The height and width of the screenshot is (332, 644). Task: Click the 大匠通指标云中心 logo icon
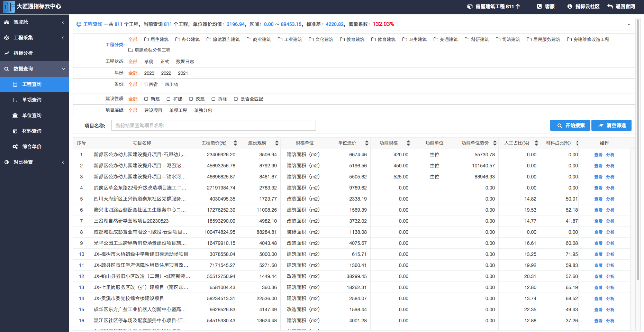click(9, 7)
